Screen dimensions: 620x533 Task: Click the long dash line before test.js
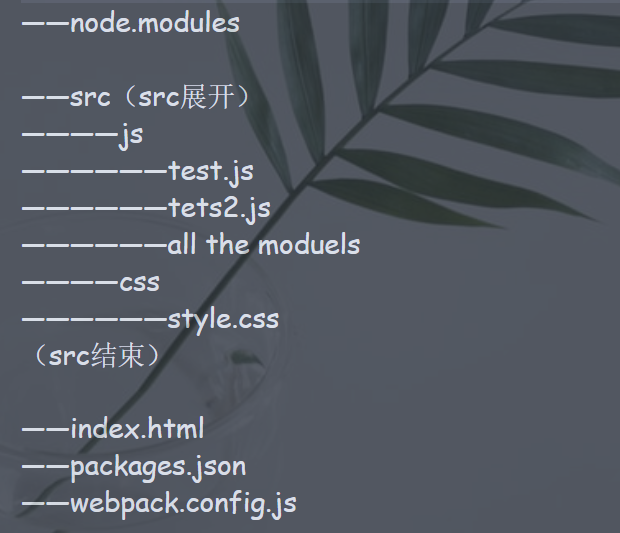[x=94, y=172]
